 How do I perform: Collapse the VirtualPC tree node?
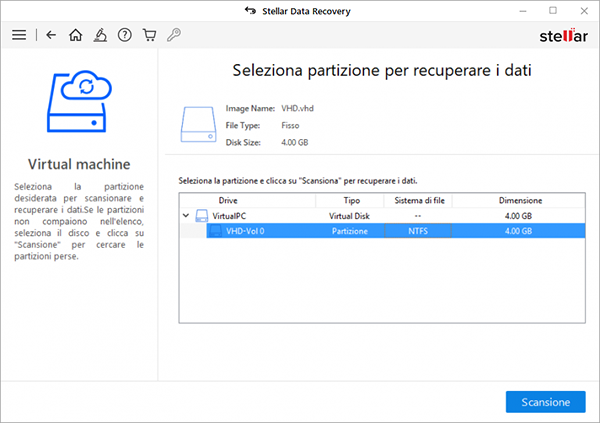(x=186, y=216)
